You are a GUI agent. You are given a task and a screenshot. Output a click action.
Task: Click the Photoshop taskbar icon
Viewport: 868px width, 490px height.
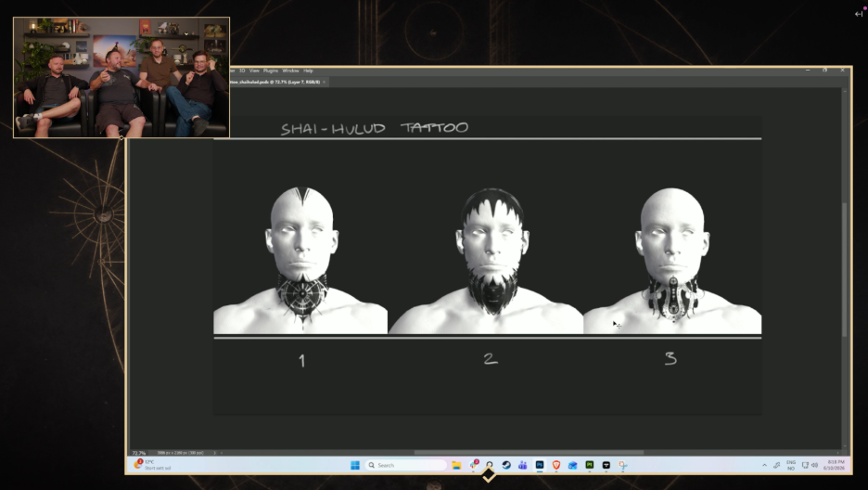point(539,465)
